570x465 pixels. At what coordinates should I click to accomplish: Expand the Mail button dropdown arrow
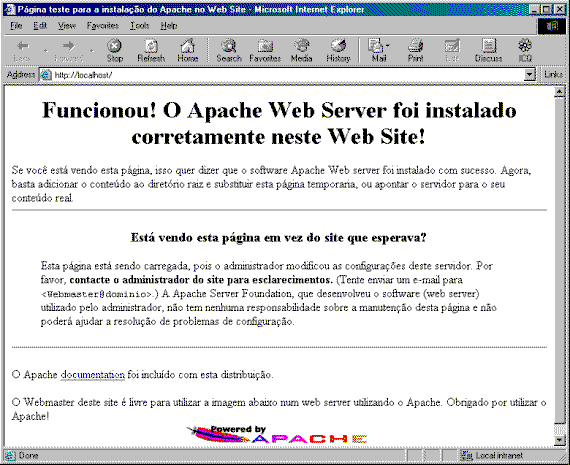click(388, 46)
